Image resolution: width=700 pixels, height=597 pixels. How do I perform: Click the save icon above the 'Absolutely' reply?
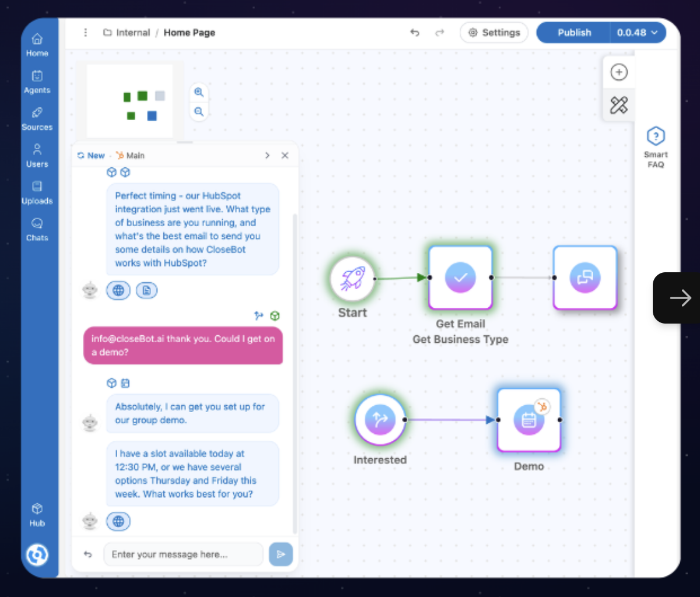(125, 383)
